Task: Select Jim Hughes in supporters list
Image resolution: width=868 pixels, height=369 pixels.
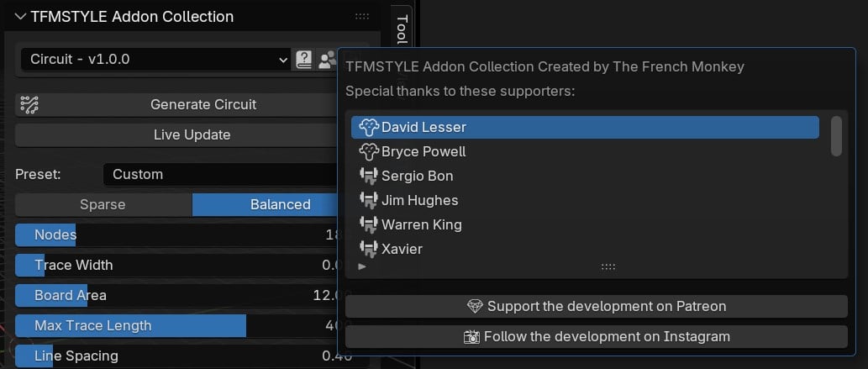Action: point(420,200)
